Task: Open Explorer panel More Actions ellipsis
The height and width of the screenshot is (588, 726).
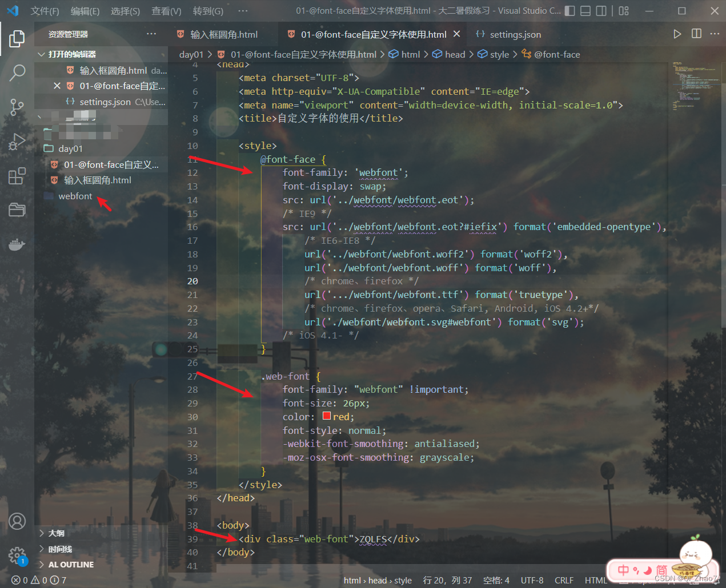Action: (x=151, y=34)
